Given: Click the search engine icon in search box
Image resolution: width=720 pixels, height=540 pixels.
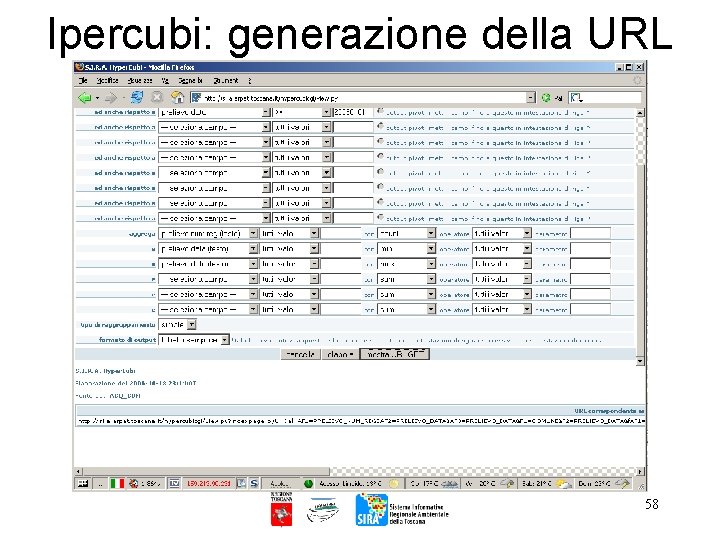Looking at the screenshot, I should click(576, 97).
